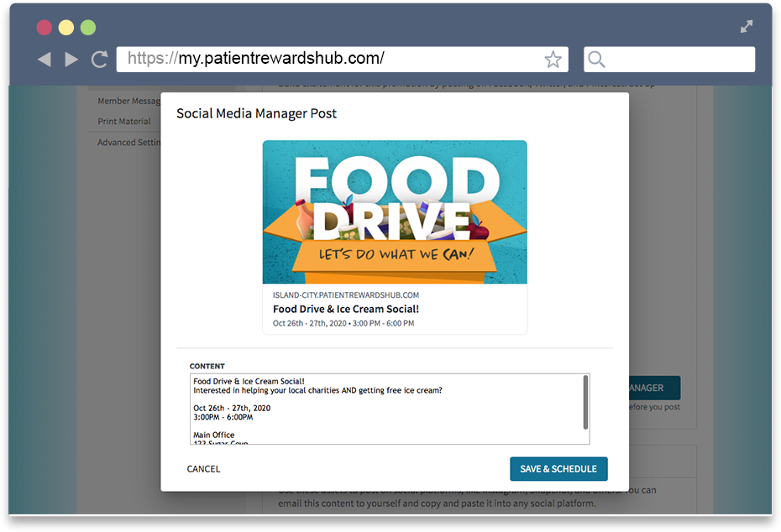This screenshot has width=781, height=532.
Task: Bookmark the page with the star icon
Action: coord(553,60)
